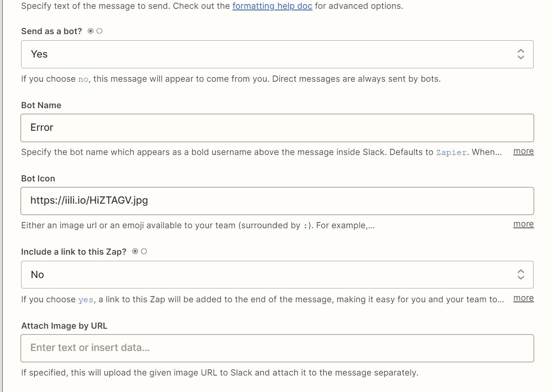Click the blue 'yes' code text
The image size is (552, 392).
point(86,300)
